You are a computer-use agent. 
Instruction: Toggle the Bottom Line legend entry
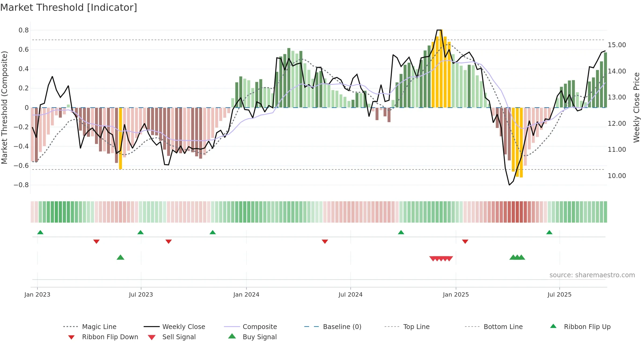(494, 327)
